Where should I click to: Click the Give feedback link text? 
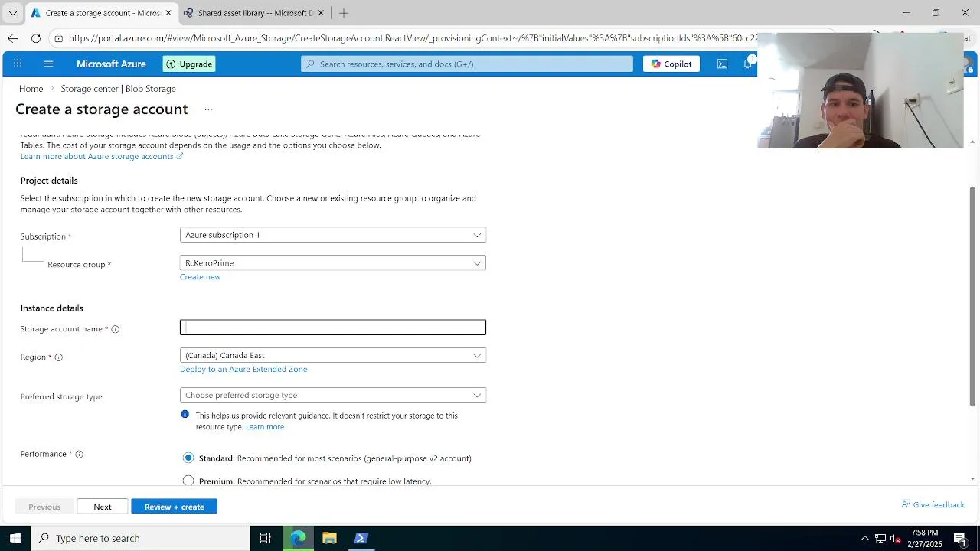pos(939,505)
